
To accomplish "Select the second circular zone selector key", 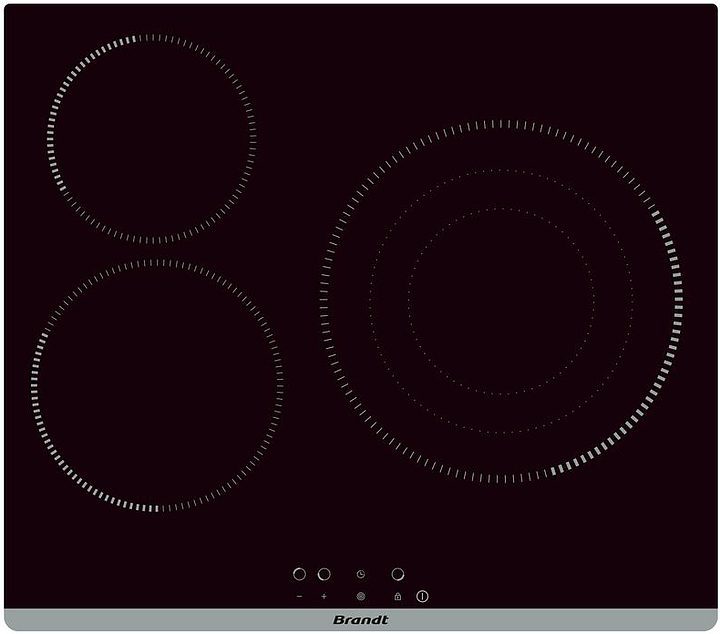I will point(324,574).
